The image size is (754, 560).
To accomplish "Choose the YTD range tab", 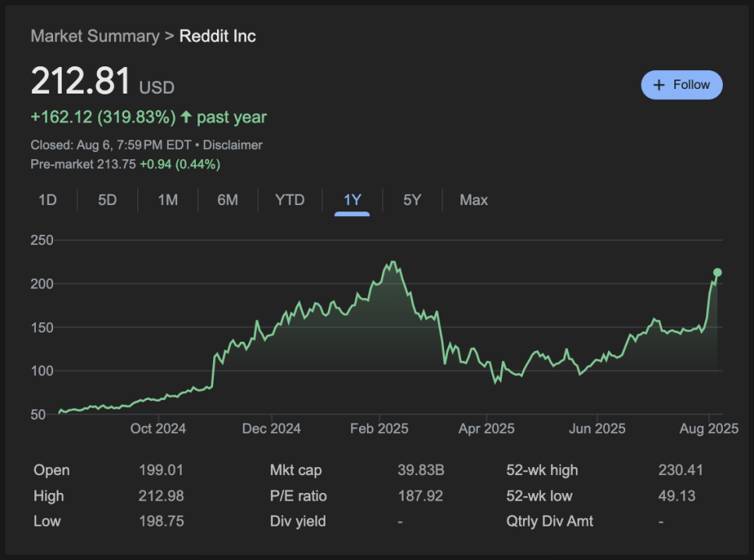I will [290, 200].
